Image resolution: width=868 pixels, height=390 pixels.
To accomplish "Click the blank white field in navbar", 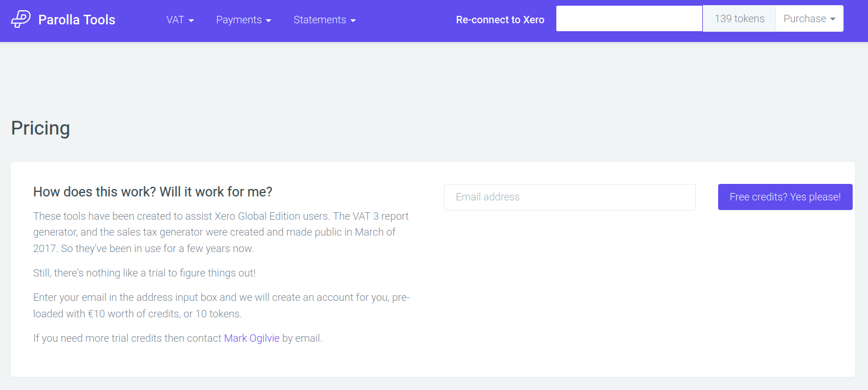I will 629,19.
